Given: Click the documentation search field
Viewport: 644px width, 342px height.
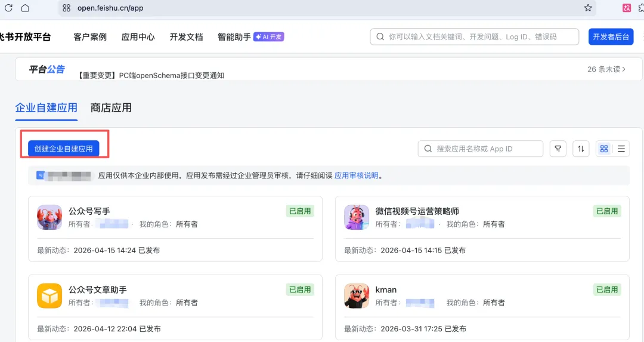Looking at the screenshot, I should 475,36.
